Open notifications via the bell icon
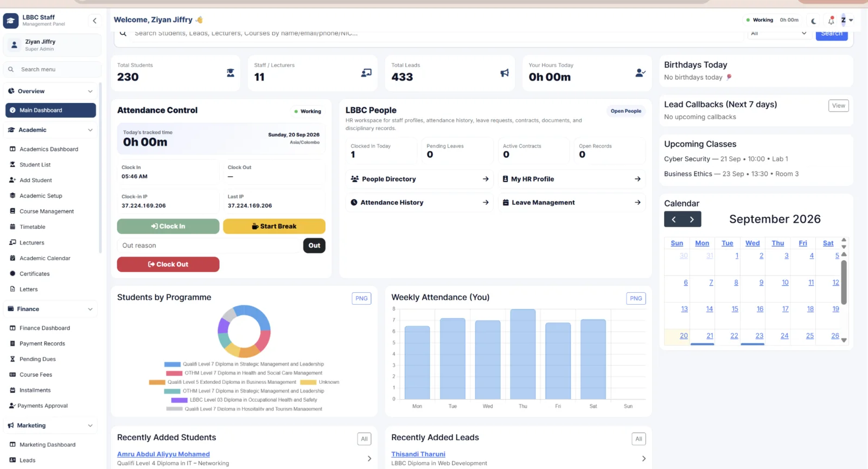Image resolution: width=868 pixels, height=469 pixels. point(831,21)
